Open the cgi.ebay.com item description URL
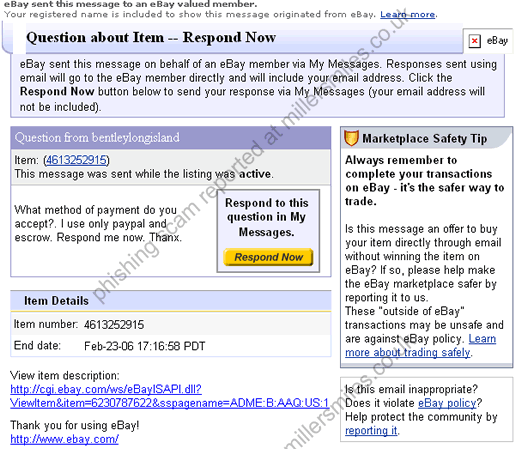Screen dimensions: 516x449 [169, 396]
